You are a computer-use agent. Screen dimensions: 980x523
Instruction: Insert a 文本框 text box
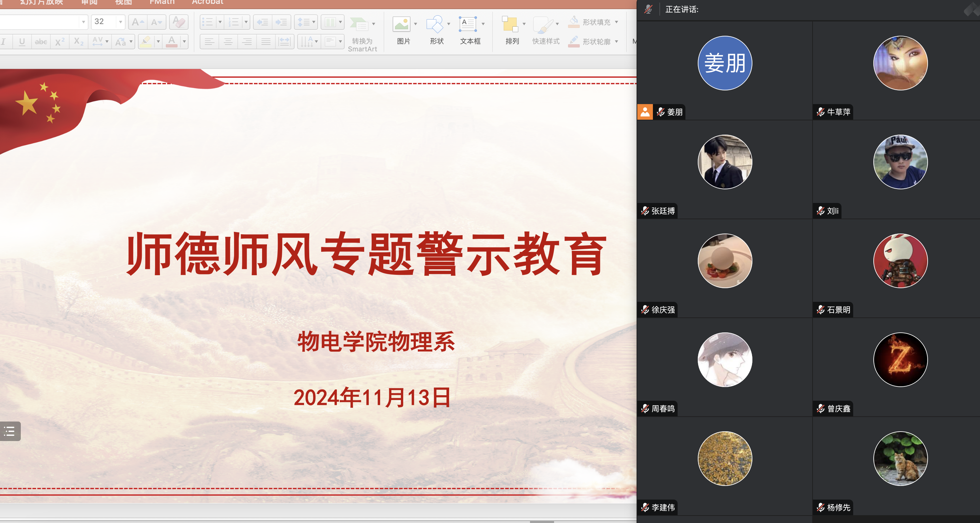pos(468,25)
